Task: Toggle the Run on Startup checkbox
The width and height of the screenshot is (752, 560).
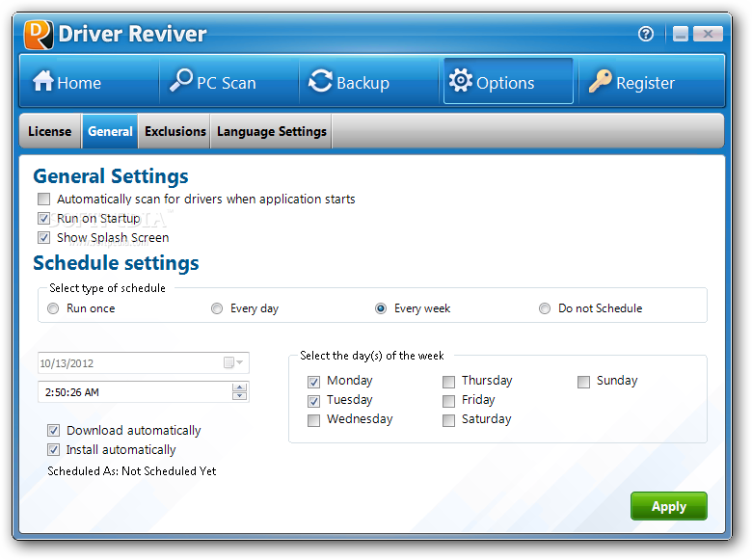Action: (43, 219)
